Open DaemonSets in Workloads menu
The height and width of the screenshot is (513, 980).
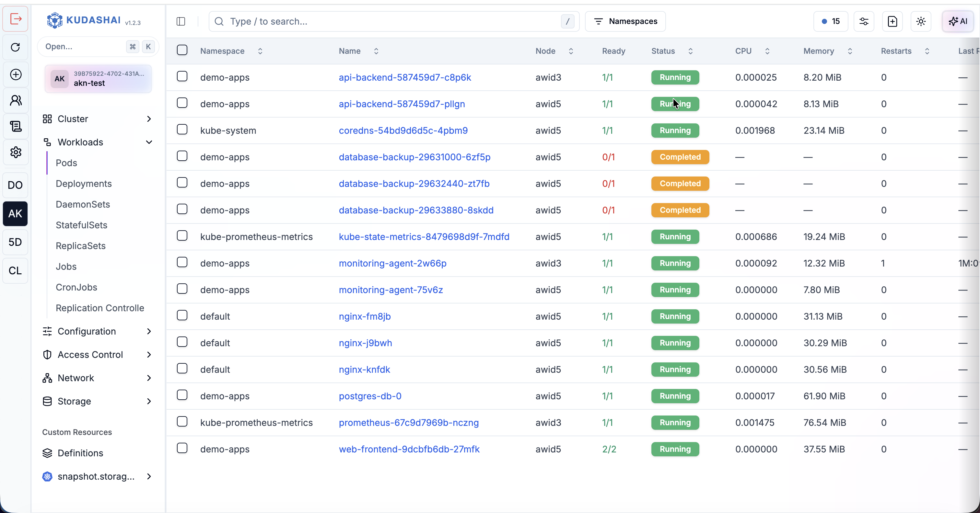(x=83, y=205)
